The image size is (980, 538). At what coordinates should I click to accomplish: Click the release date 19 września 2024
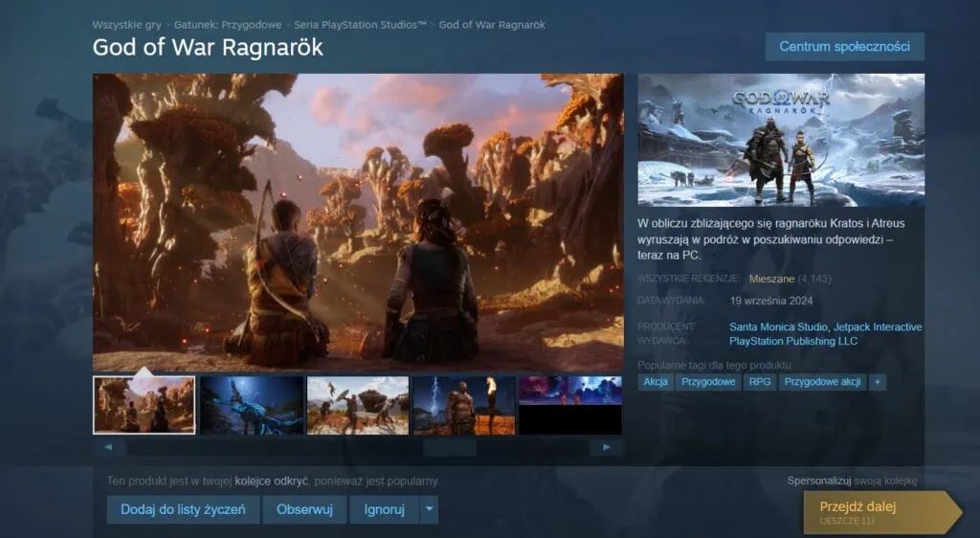tap(771, 301)
